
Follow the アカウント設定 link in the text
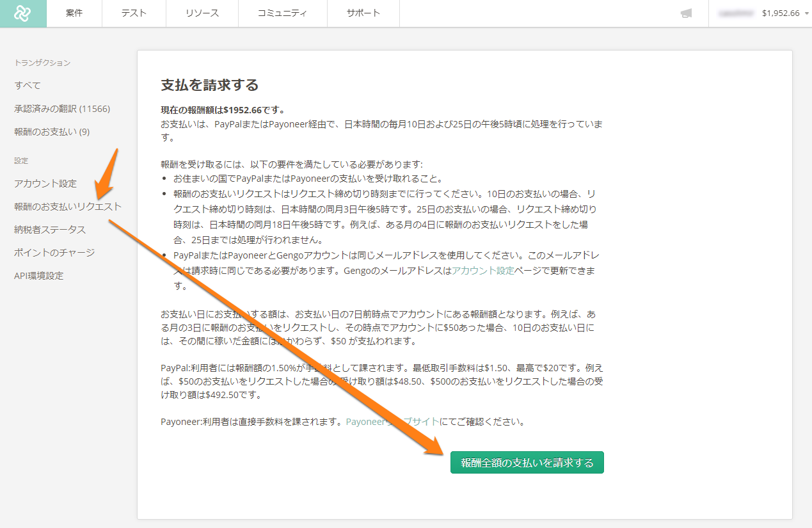pos(483,271)
